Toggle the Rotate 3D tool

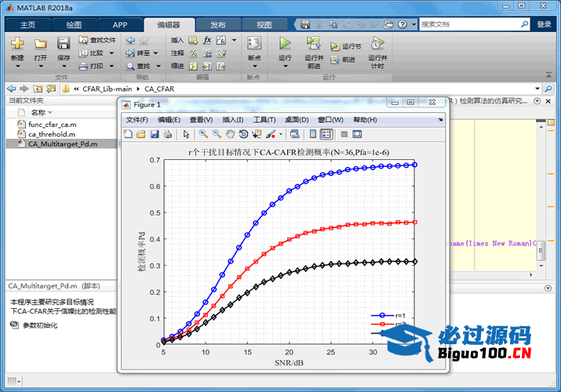pos(243,134)
